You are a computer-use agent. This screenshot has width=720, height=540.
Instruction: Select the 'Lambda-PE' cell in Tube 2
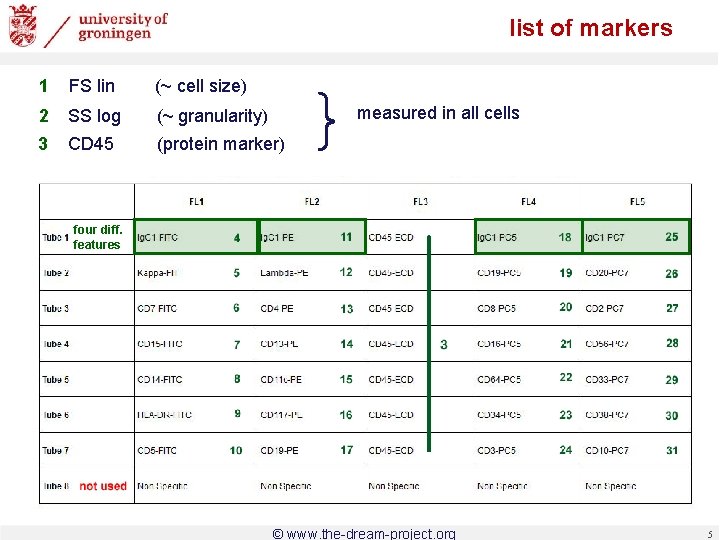click(x=284, y=273)
